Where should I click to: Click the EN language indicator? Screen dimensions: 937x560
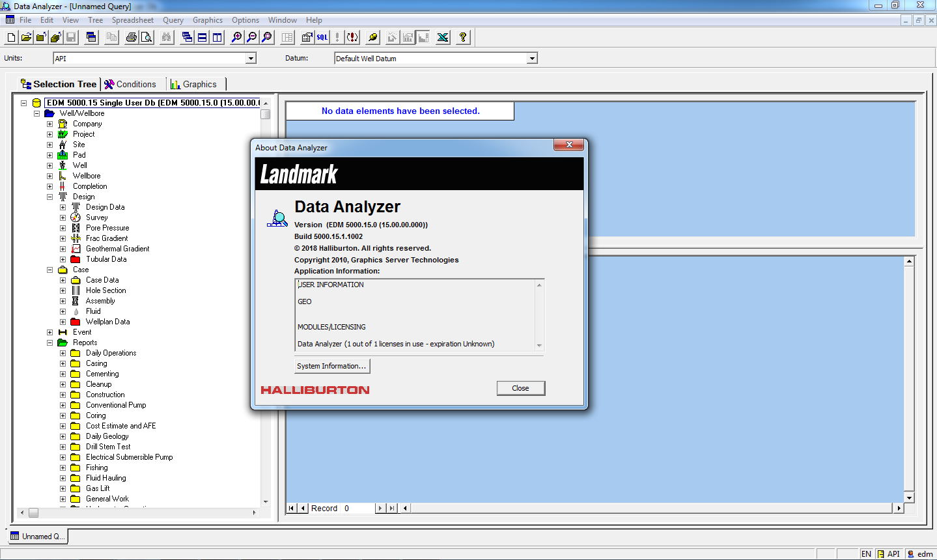click(866, 554)
